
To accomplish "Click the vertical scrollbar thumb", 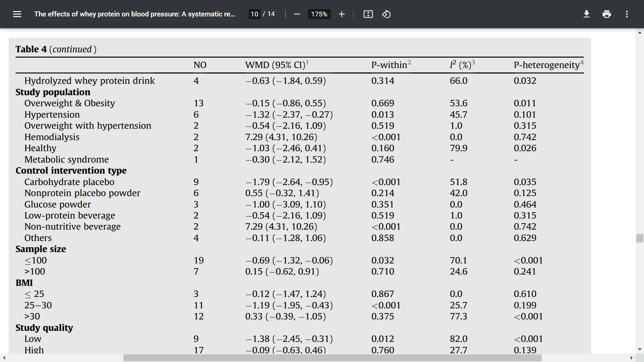I will click(x=640, y=238).
